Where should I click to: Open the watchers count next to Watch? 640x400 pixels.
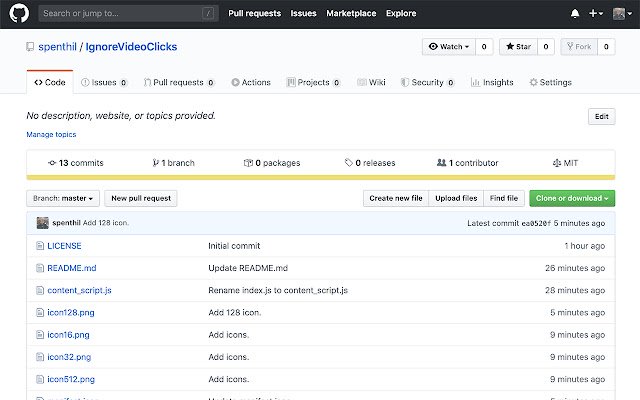484,47
